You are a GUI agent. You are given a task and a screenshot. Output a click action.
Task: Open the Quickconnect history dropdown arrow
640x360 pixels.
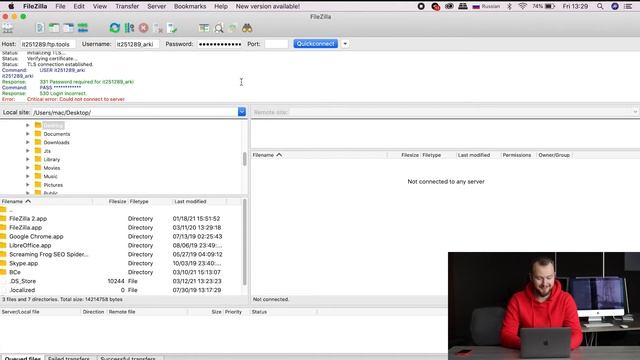click(345, 44)
